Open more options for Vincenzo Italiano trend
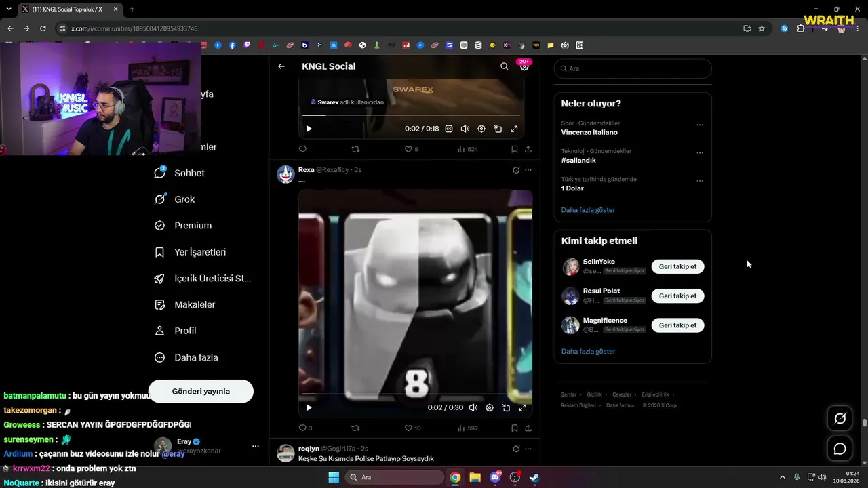868x488 pixels. [x=700, y=125]
